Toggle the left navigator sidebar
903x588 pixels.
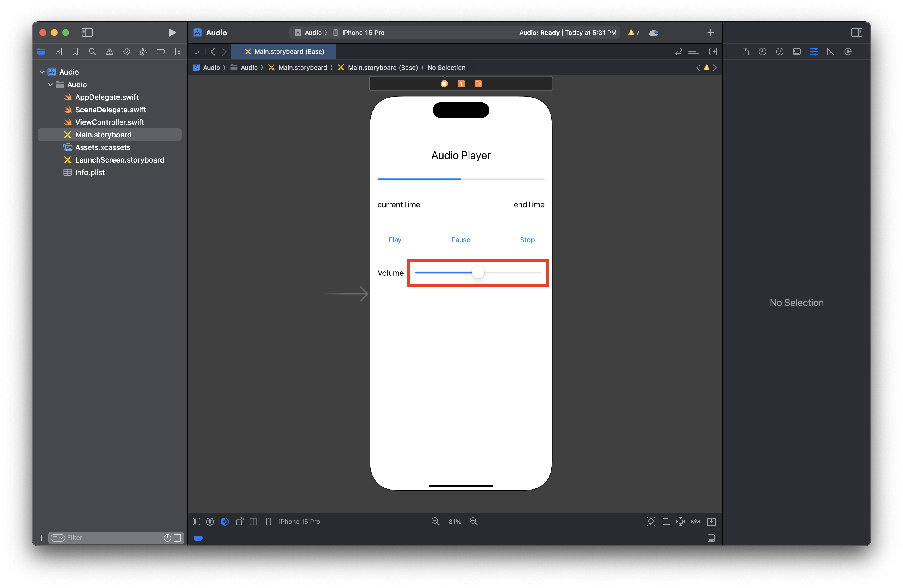87,33
